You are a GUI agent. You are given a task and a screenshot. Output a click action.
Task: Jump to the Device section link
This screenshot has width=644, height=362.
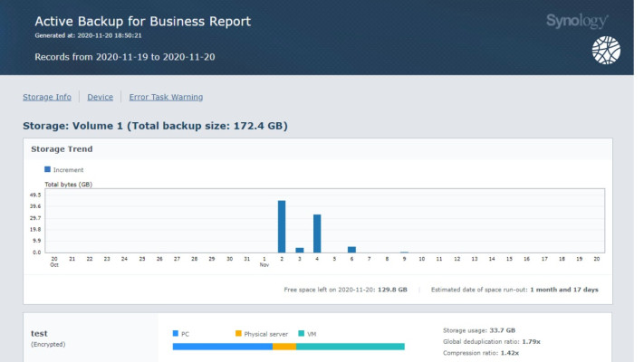click(x=100, y=97)
